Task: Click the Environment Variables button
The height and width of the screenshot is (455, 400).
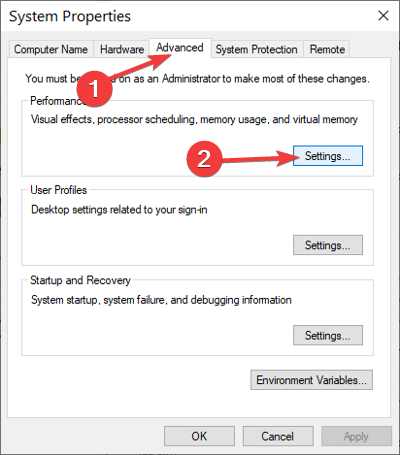Action: click(x=311, y=380)
